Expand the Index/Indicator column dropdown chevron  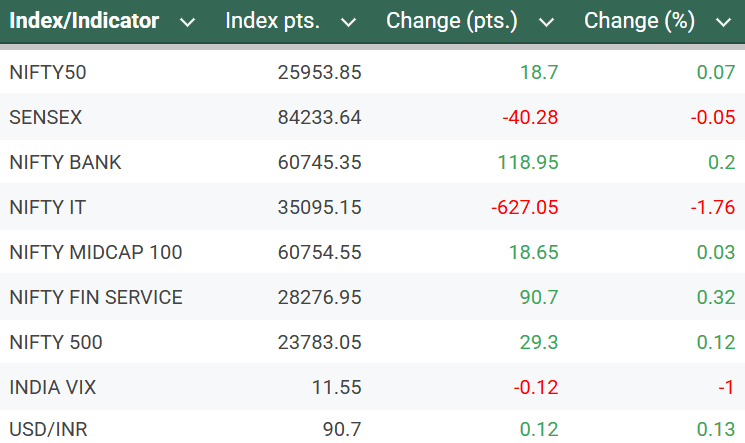click(187, 21)
